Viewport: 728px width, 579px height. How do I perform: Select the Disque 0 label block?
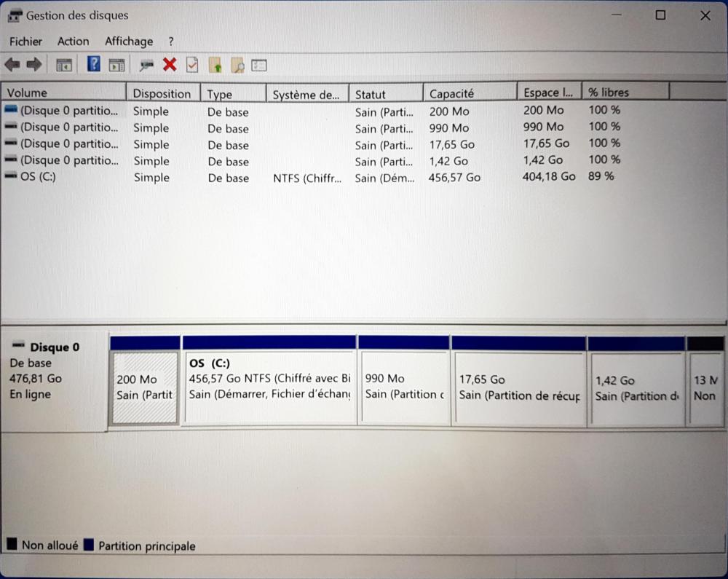pyautogui.click(x=55, y=382)
